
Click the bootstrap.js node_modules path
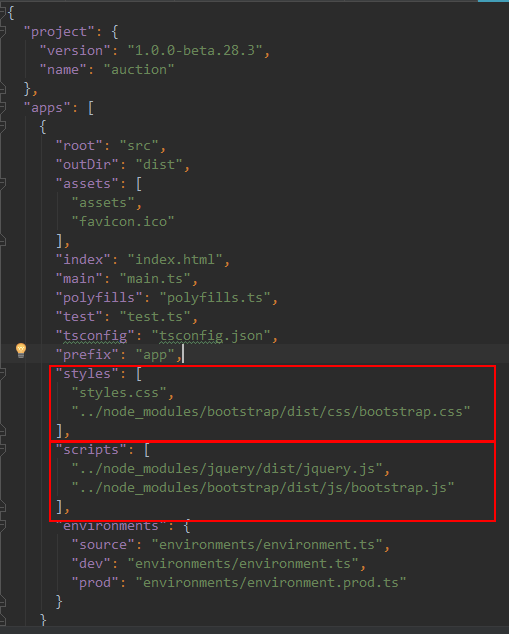tap(263, 488)
